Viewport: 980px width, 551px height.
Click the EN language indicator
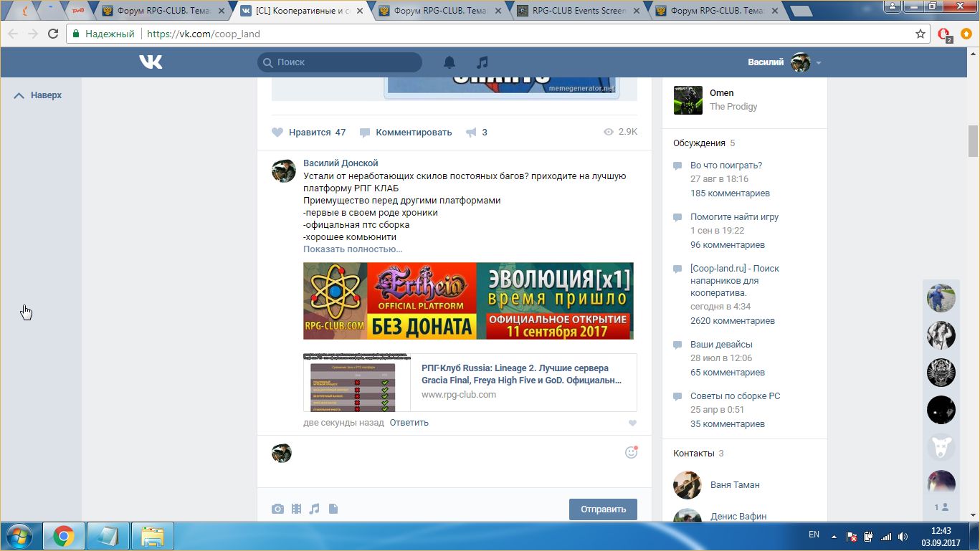click(x=814, y=535)
